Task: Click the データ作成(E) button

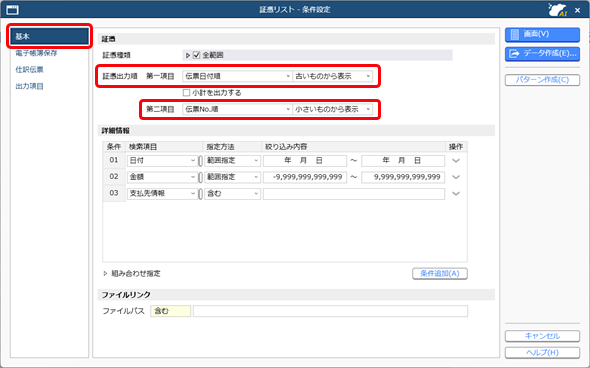Action: click(x=542, y=53)
